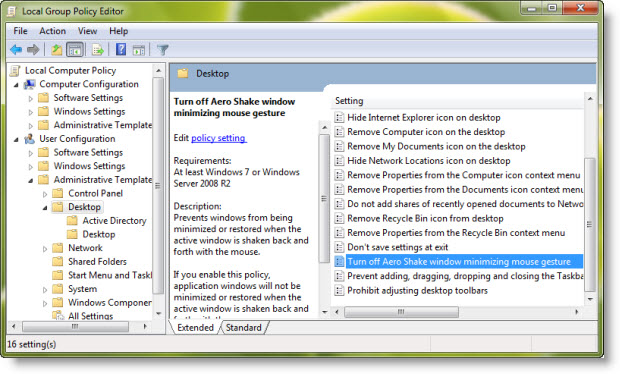
Task: Collapse Administrative Templates under User Configuration
Action: tap(31, 180)
